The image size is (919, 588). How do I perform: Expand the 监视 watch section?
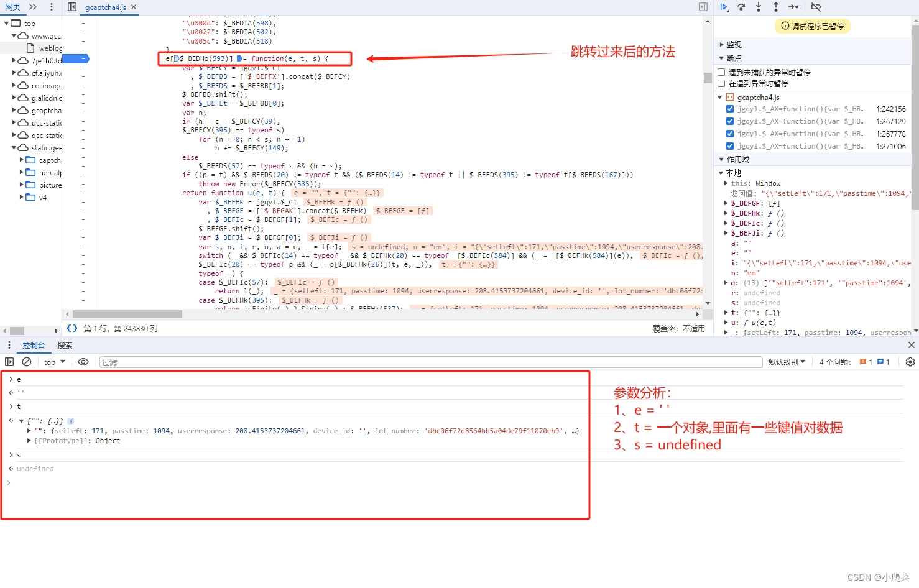(x=722, y=45)
